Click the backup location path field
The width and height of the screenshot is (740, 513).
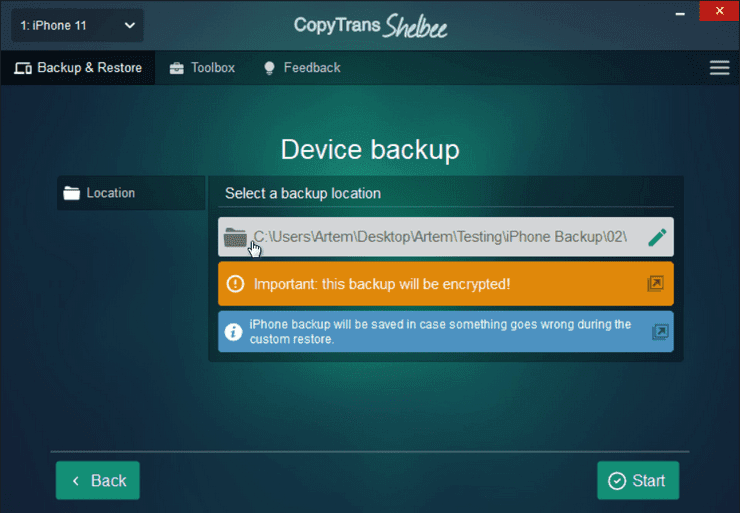pyautogui.click(x=446, y=237)
